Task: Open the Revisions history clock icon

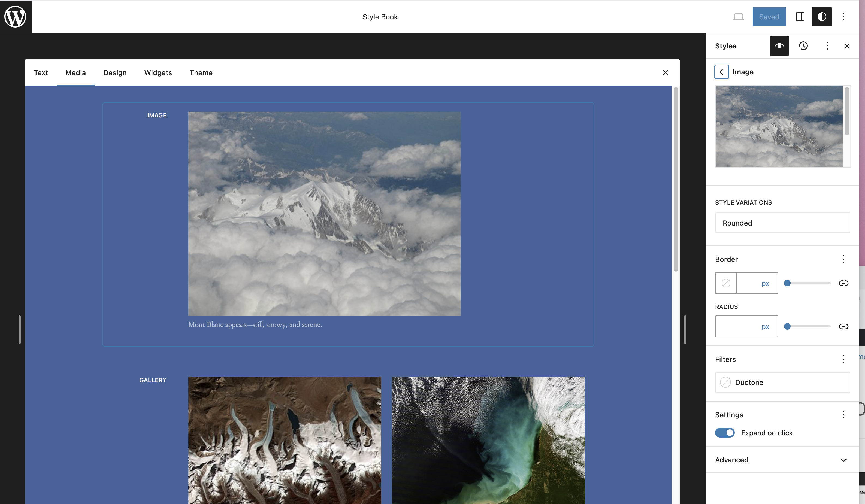Action: pos(803,45)
